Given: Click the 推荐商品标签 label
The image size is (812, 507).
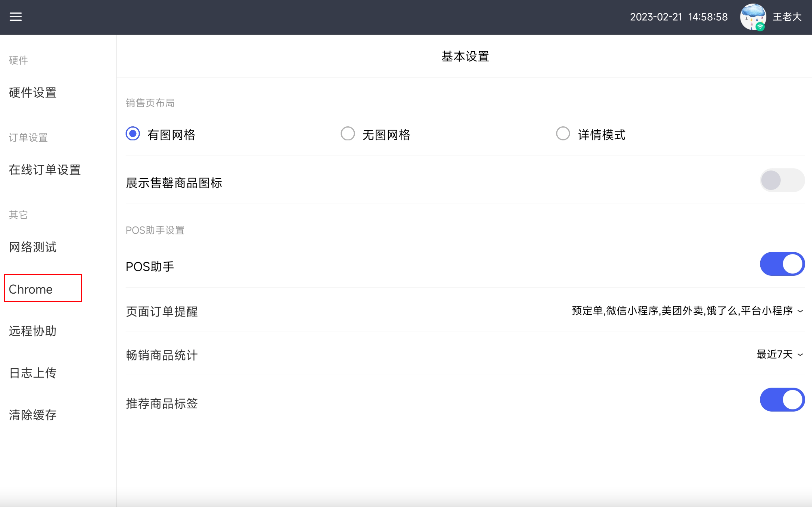Looking at the screenshot, I should coord(162,403).
